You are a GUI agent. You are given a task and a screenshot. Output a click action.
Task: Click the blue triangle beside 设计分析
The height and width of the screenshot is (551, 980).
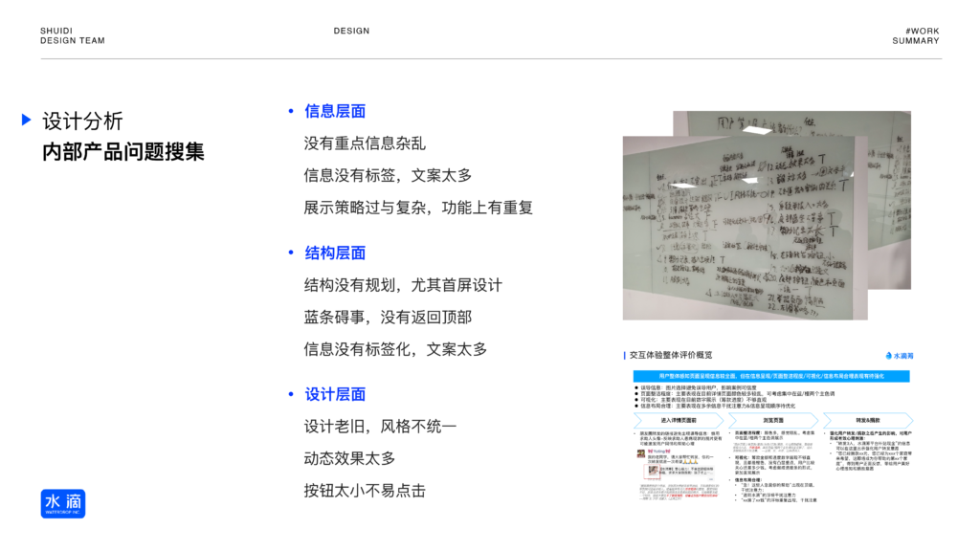27,120
